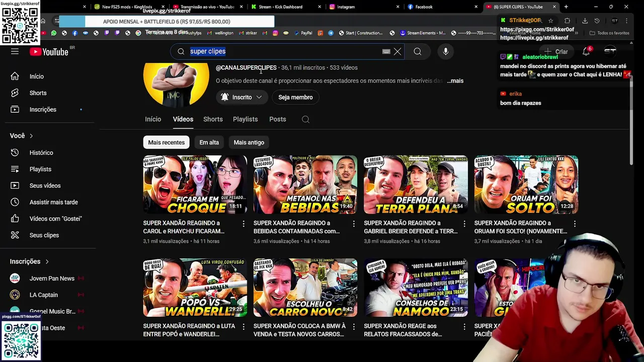The width and height of the screenshot is (644, 362).
Task: Open the METANOL NAS BEBIDAS video thumbnail
Action: tap(305, 185)
